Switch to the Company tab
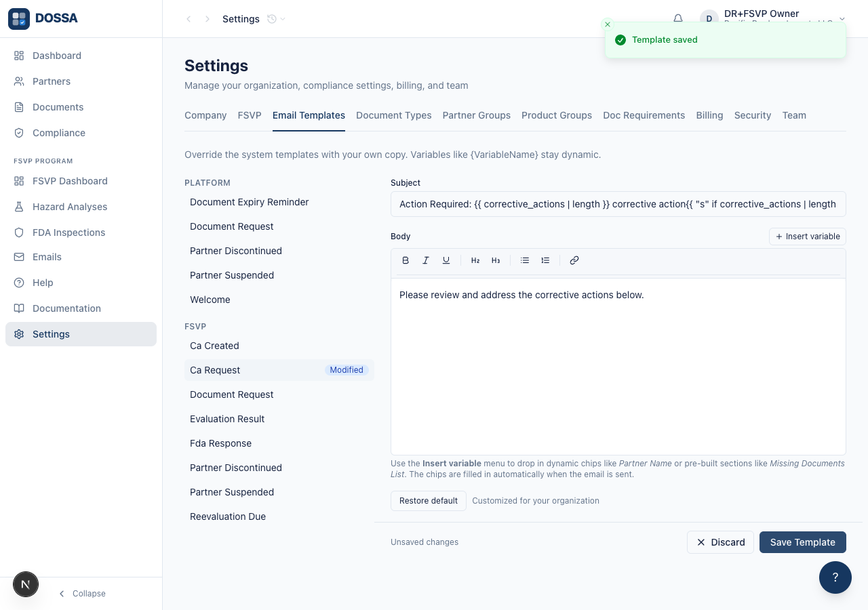868x610 pixels. [x=205, y=115]
